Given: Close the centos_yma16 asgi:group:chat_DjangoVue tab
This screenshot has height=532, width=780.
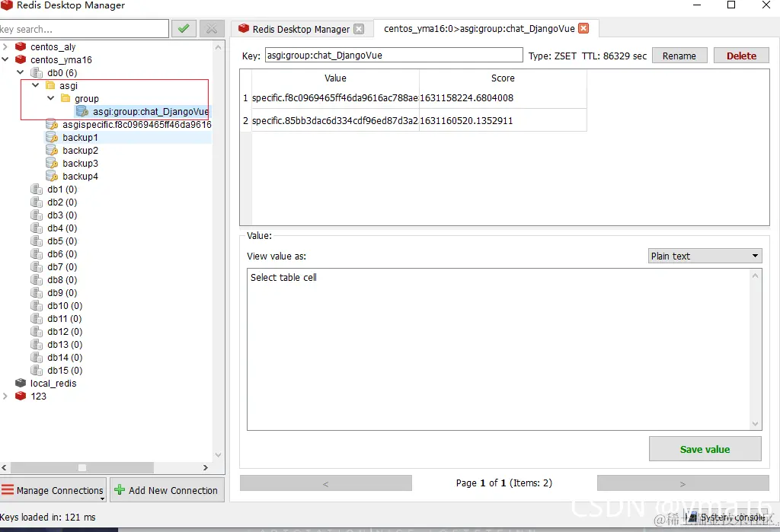Looking at the screenshot, I should [583, 28].
